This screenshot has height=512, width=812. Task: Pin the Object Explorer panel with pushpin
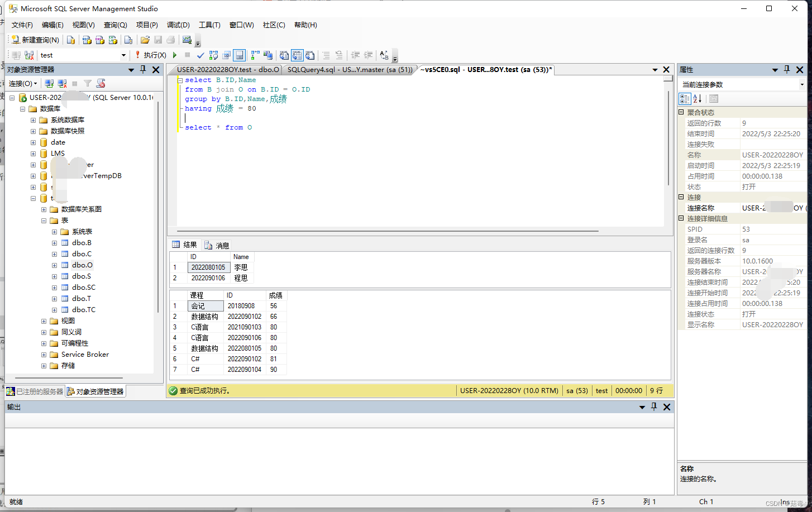143,69
